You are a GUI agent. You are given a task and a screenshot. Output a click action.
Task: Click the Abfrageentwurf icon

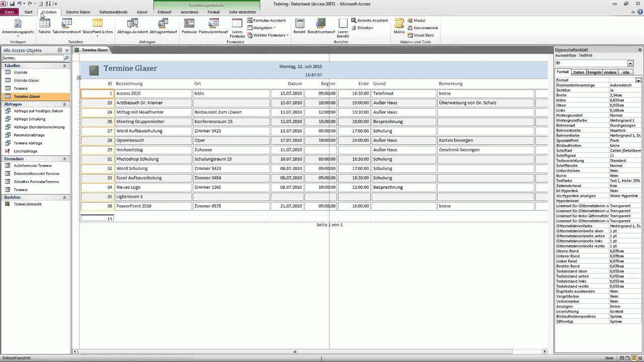click(163, 24)
